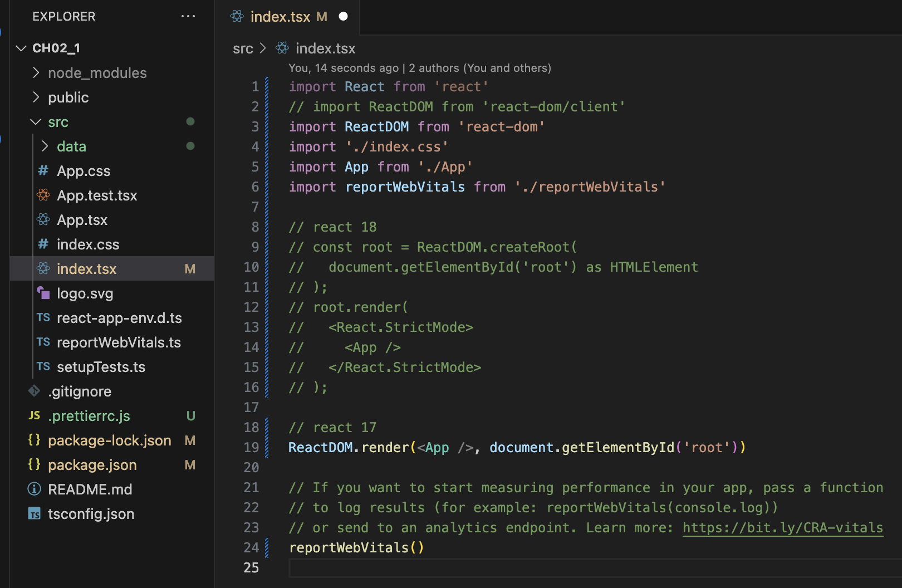Open README.md file
The height and width of the screenshot is (588, 902).
click(90, 489)
